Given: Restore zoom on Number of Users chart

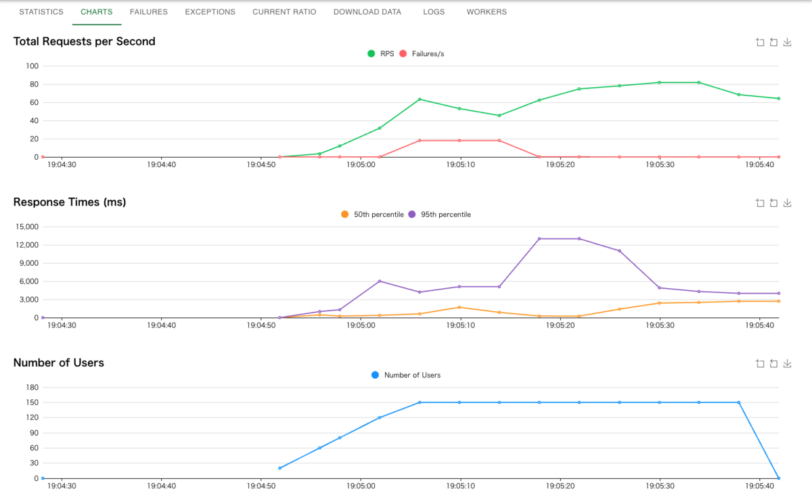Looking at the screenshot, I should click(x=773, y=363).
